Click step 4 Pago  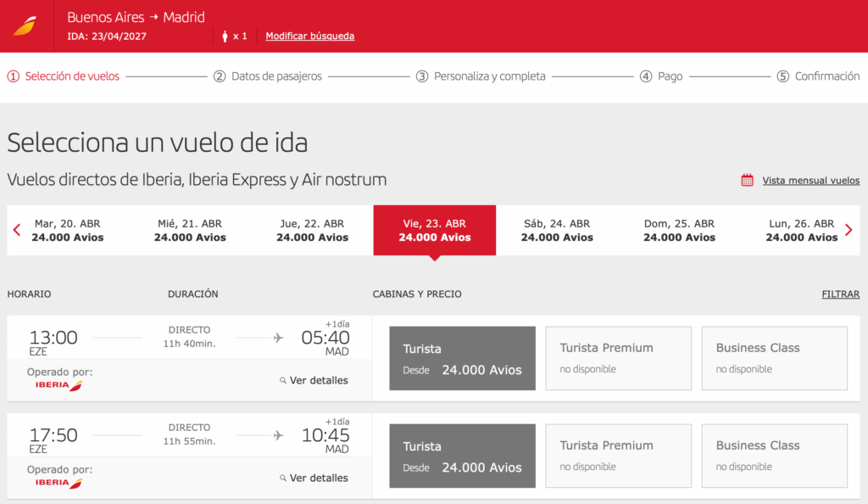pos(661,76)
